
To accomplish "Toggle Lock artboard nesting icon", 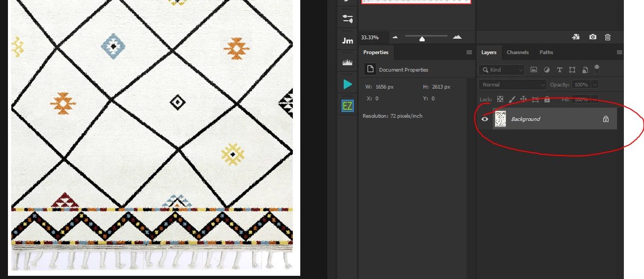I will pos(535,99).
